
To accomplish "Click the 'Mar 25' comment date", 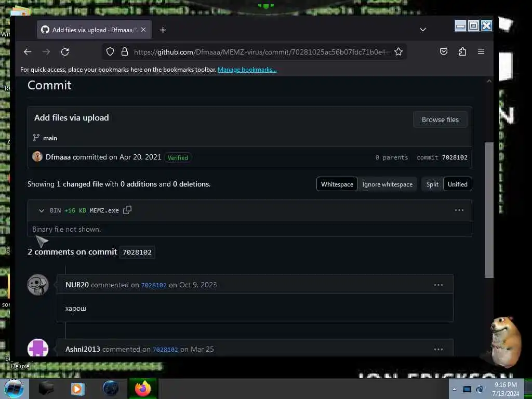I will [202, 349].
